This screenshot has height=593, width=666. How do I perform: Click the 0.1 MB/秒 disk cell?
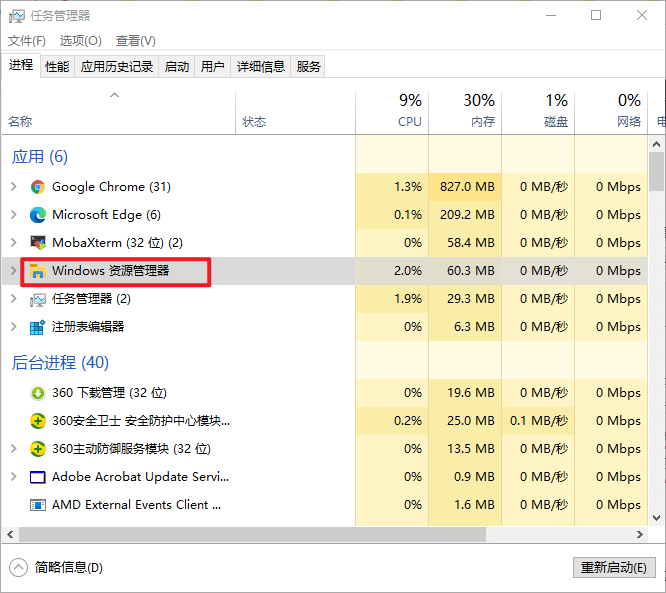click(x=538, y=421)
